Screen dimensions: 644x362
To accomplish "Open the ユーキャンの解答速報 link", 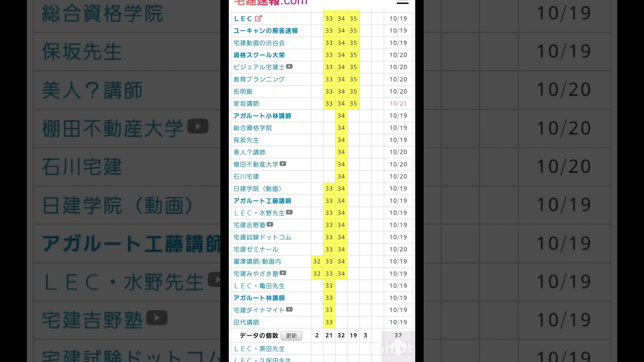I will (x=265, y=31).
